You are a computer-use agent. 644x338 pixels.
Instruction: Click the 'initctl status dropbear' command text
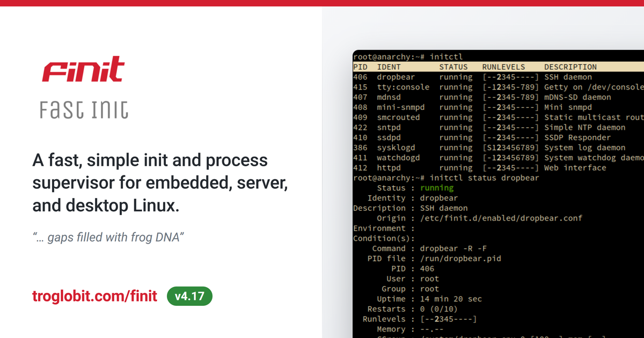485,178
